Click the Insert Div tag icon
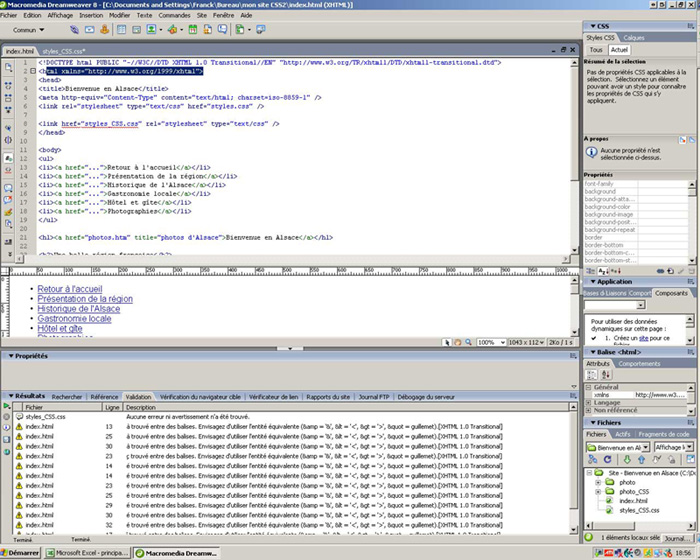The width and height of the screenshot is (700, 560). click(x=137, y=30)
